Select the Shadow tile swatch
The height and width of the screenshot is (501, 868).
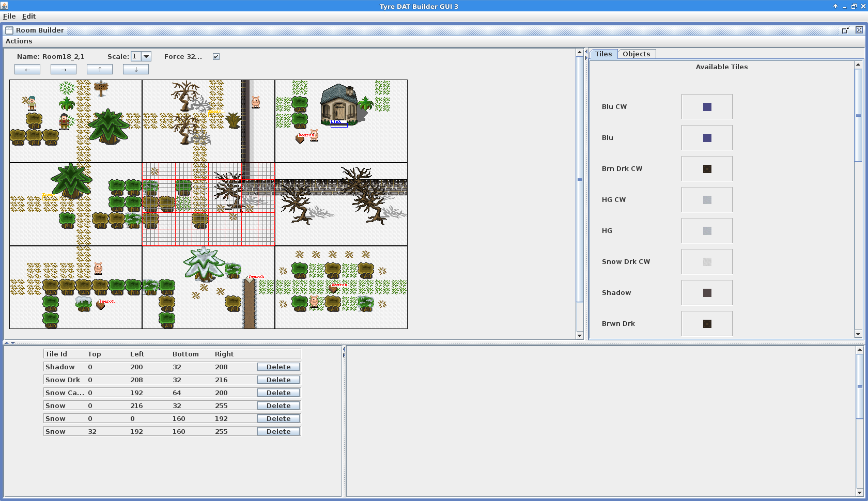[x=707, y=292]
